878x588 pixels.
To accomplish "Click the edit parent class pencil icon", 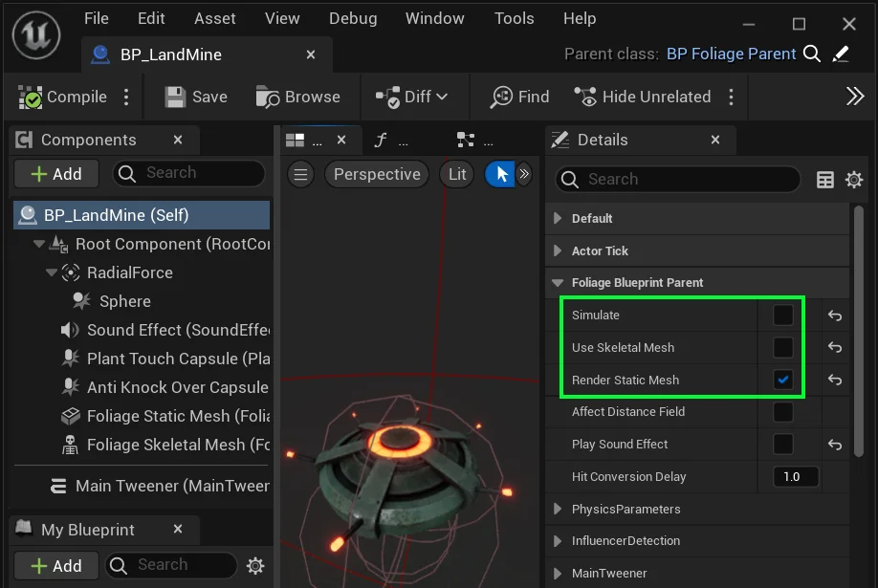I will point(842,54).
